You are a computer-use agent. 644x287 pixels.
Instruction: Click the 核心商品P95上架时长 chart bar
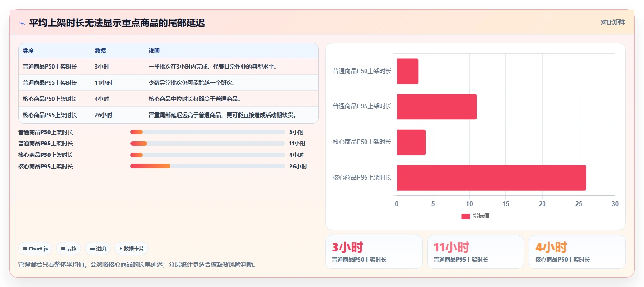pyautogui.click(x=491, y=178)
